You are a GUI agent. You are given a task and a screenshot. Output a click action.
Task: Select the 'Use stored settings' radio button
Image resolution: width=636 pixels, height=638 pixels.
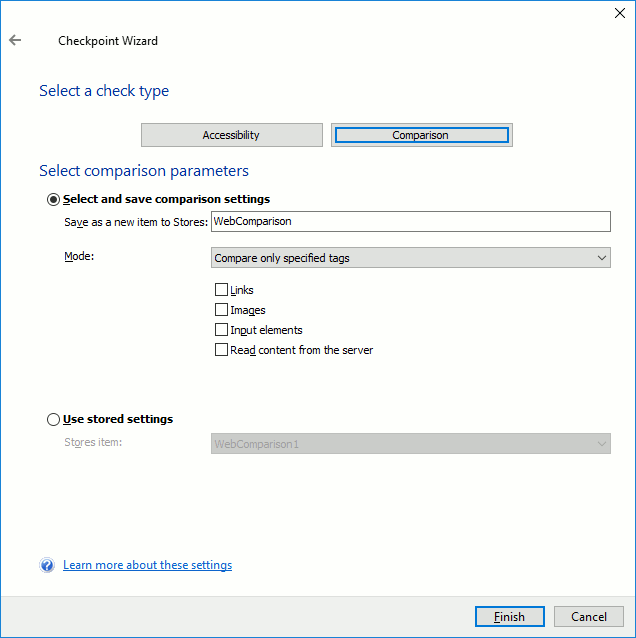tap(53, 419)
